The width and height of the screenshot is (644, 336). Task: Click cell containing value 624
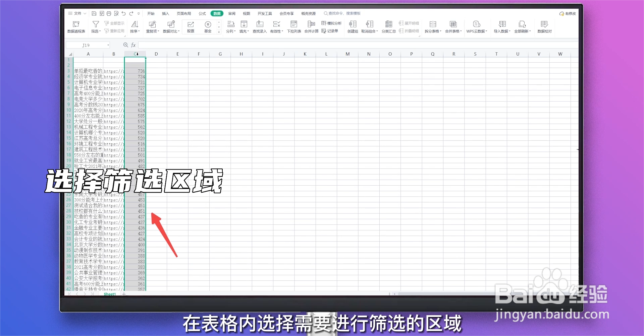click(135, 110)
